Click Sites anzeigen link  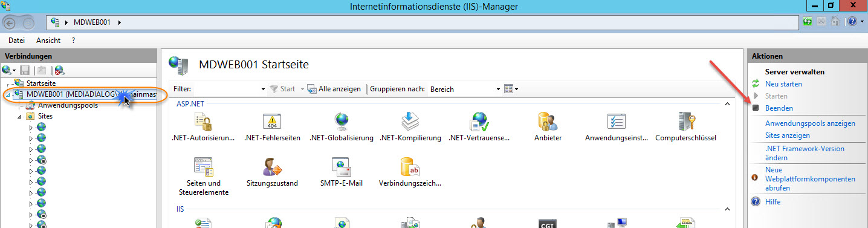(x=788, y=135)
